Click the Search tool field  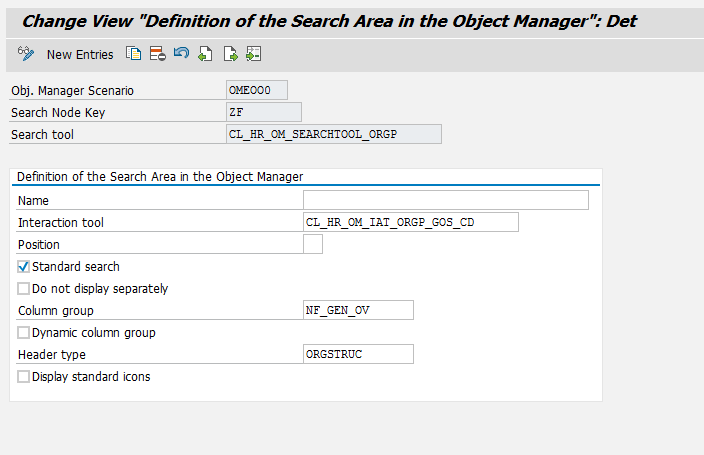334,134
